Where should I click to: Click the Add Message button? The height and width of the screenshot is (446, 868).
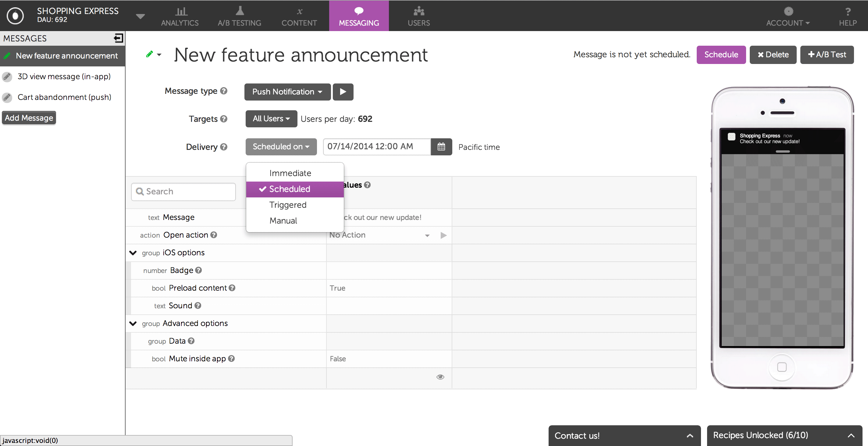pos(29,118)
